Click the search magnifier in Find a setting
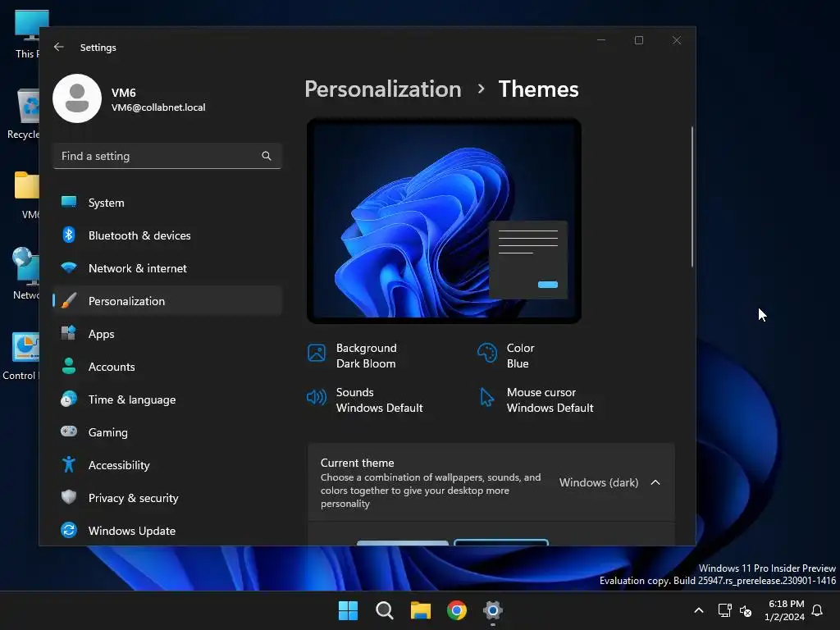 click(x=267, y=156)
